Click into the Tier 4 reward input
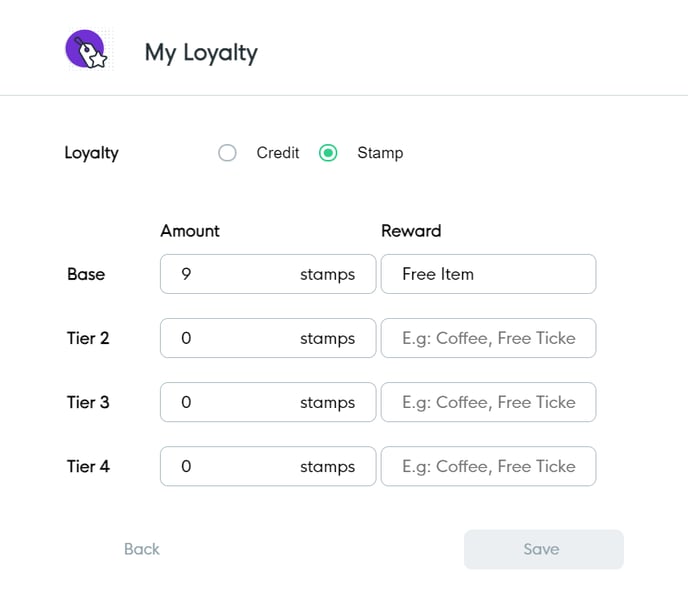 click(x=488, y=466)
